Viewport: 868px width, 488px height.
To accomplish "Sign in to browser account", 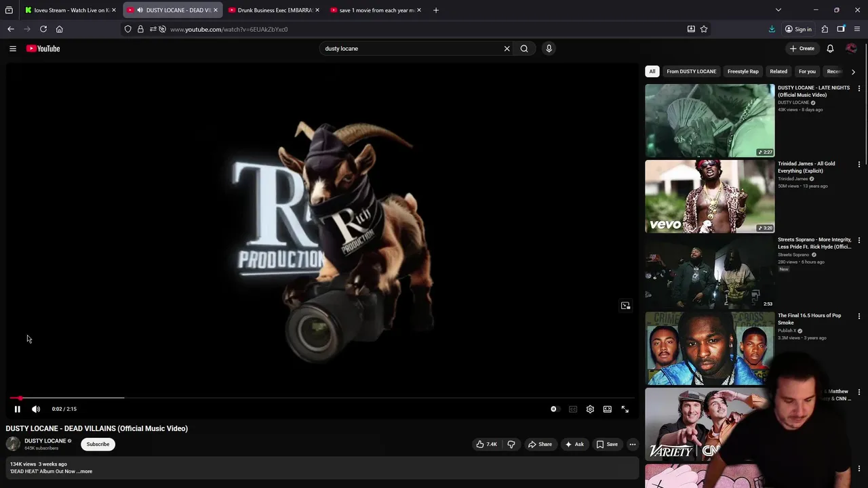I will click(798, 29).
